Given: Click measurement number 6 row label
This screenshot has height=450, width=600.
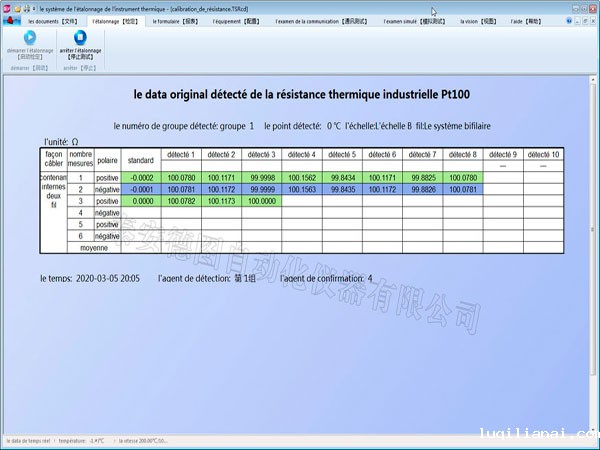Looking at the screenshot, I should 80,236.
